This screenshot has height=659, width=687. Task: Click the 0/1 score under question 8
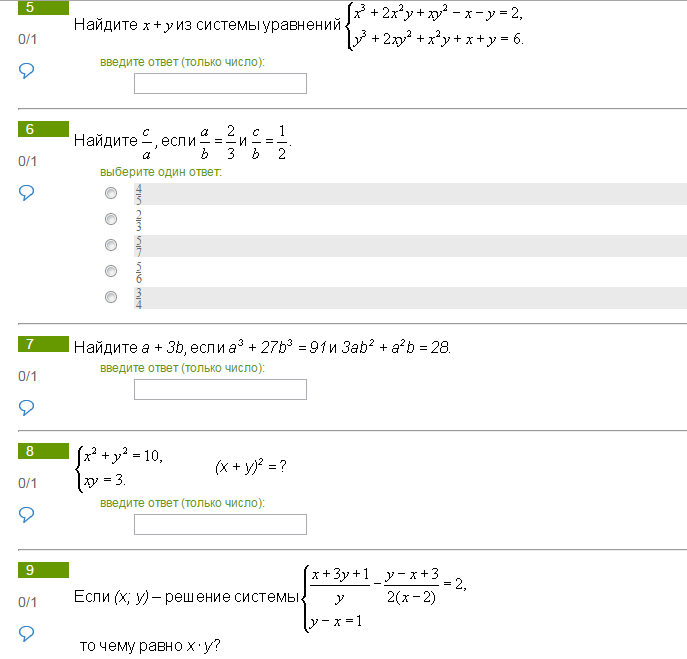click(x=27, y=483)
